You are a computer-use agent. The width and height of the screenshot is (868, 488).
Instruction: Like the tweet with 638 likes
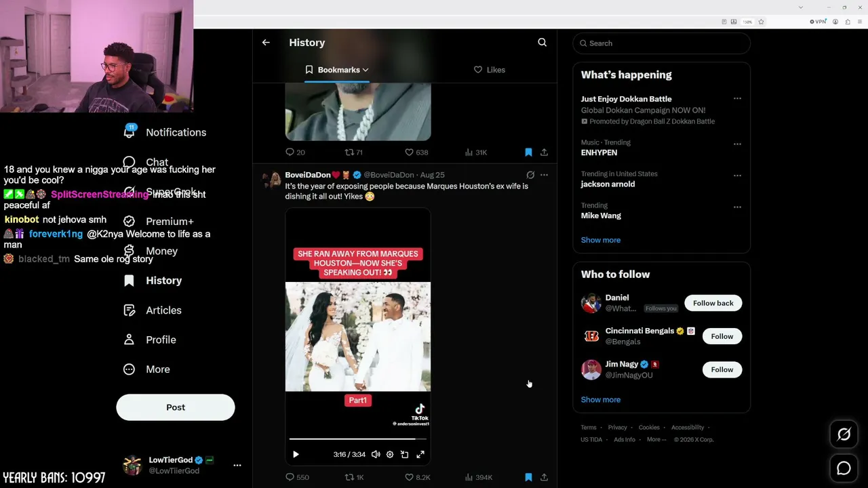416,152
